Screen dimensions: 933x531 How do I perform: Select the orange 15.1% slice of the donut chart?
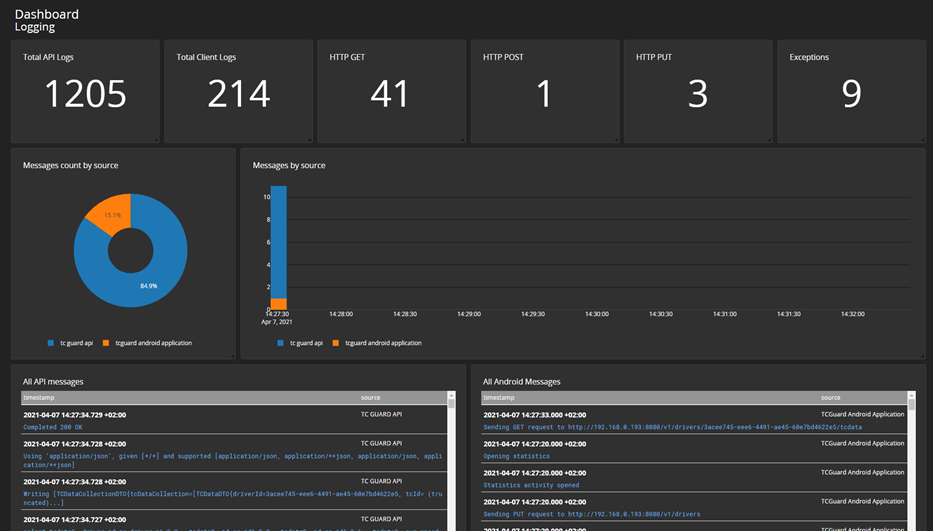pos(112,213)
